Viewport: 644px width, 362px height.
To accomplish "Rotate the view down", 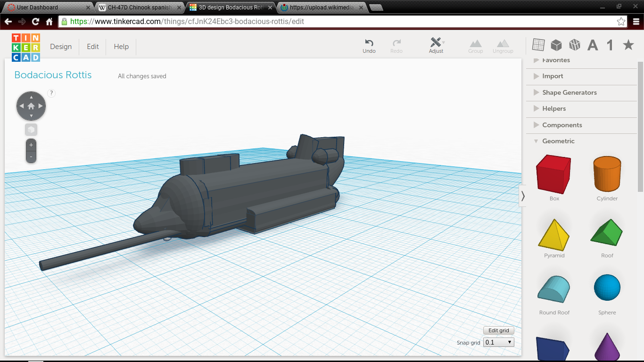I will (31, 115).
